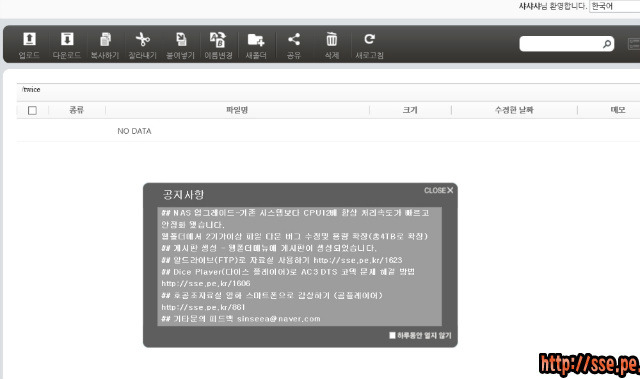Sort by 크기 column header
640x379 pixels.
pyautogui.click(x=410, y=110)
